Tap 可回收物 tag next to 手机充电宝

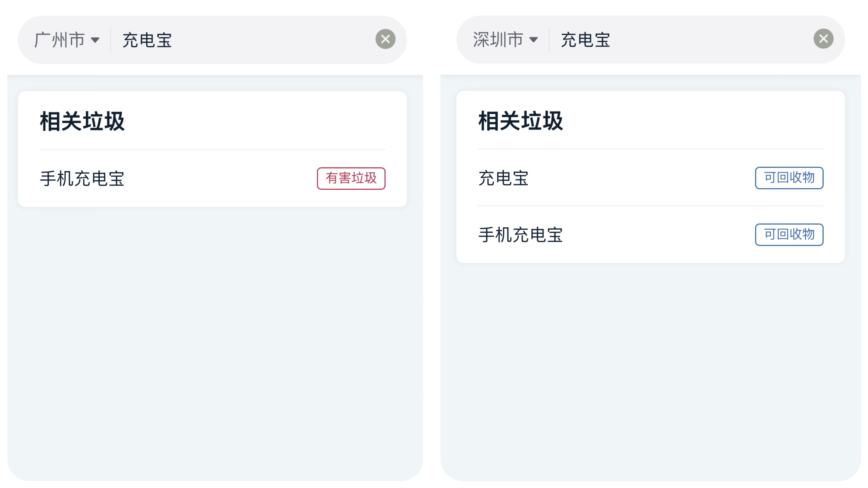tap(789, 235)
